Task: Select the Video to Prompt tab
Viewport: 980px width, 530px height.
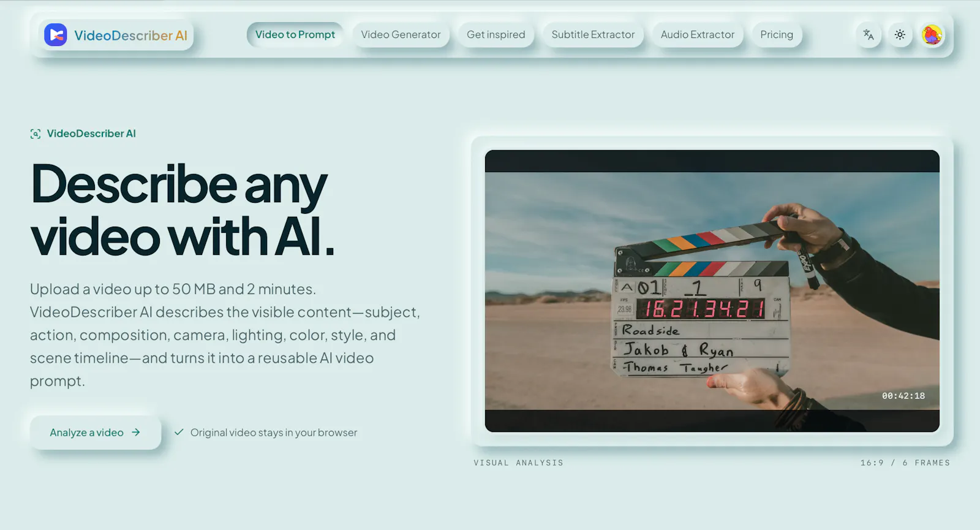Action: point(295,35)
